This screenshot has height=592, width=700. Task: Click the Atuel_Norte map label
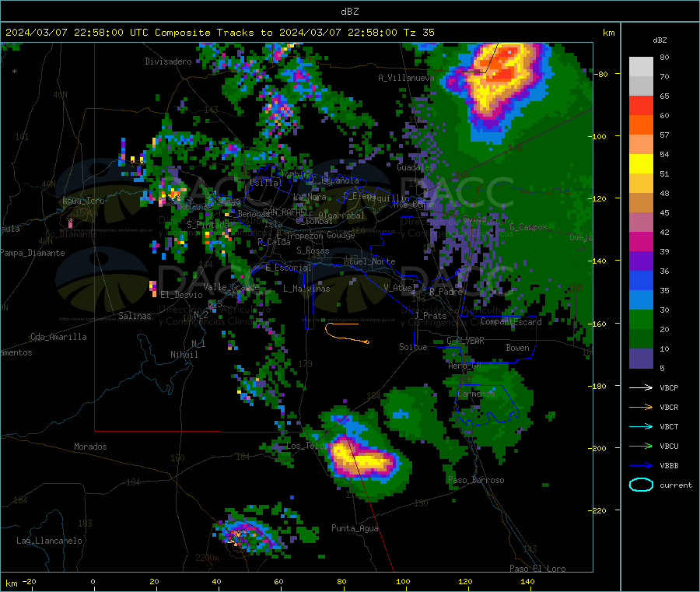(369, 261)
